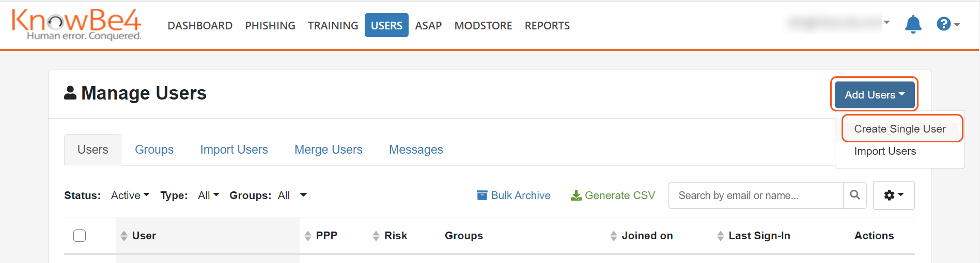Click the Generate CSV link
Image resolution: width=980 pixels, height=263 pixels.
click(x=613, y=195)
